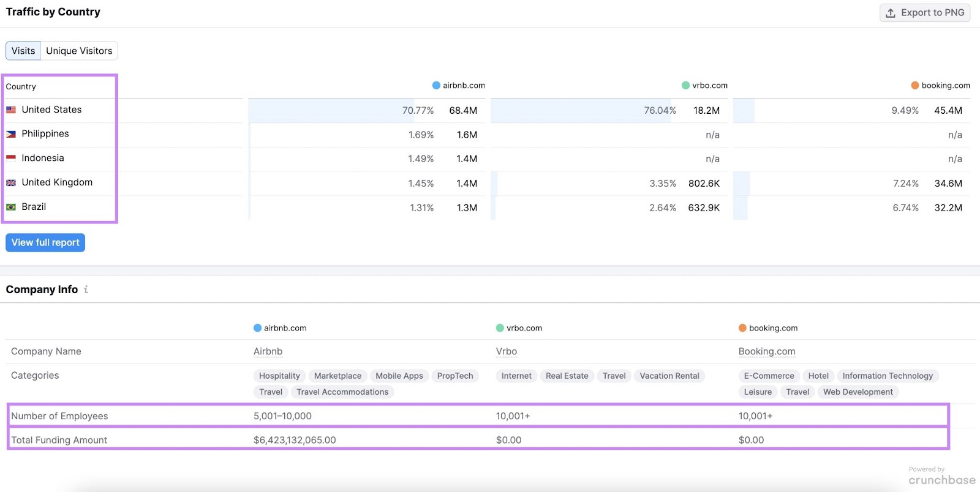Click the 70.77% airbnb.com United States share
The image size is (980, 492).
[418, 111]
